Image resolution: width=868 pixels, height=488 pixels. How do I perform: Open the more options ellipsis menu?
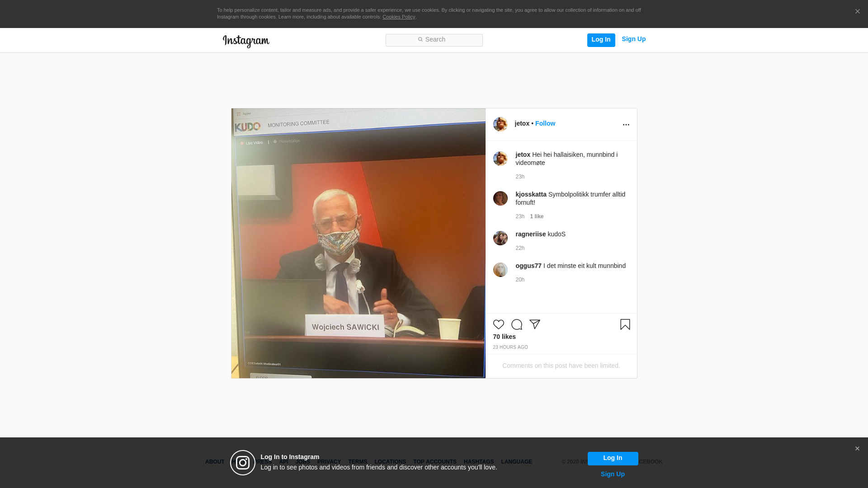pos(626,125)
